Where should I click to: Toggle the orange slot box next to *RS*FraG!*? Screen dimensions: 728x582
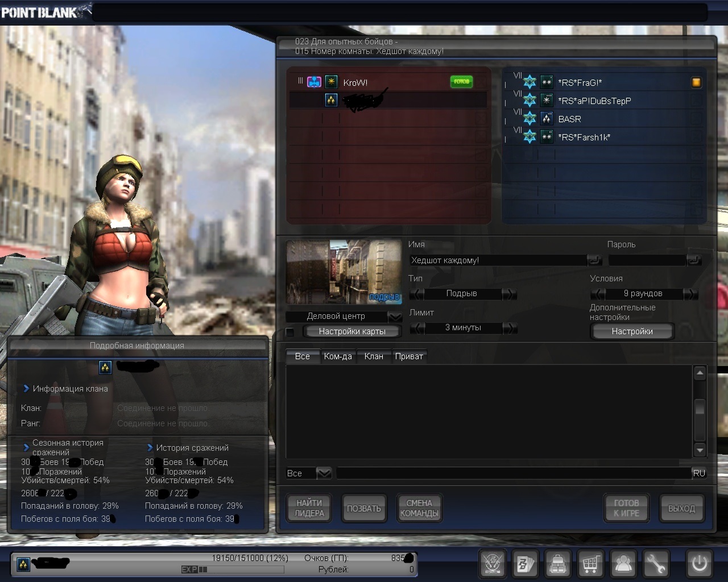696,82
